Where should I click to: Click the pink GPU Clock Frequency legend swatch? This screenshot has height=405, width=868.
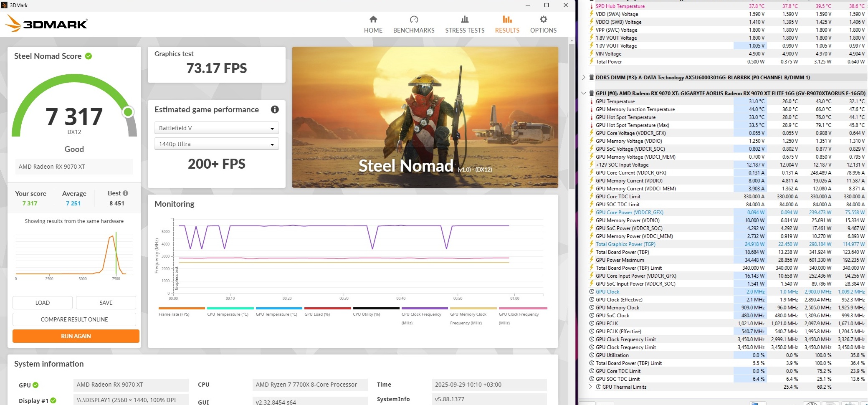[x=523, y=308]
